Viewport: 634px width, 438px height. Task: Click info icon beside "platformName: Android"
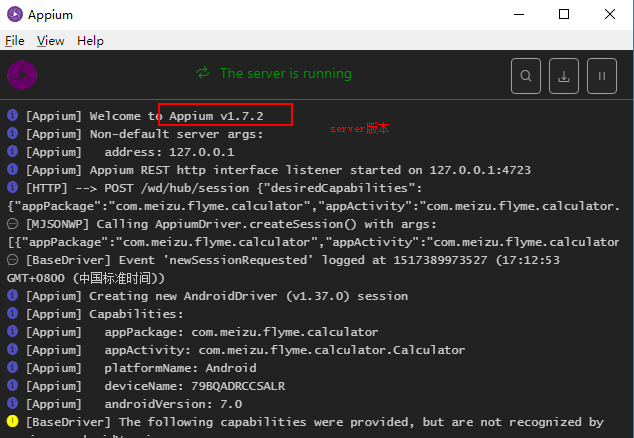(13, 367)
